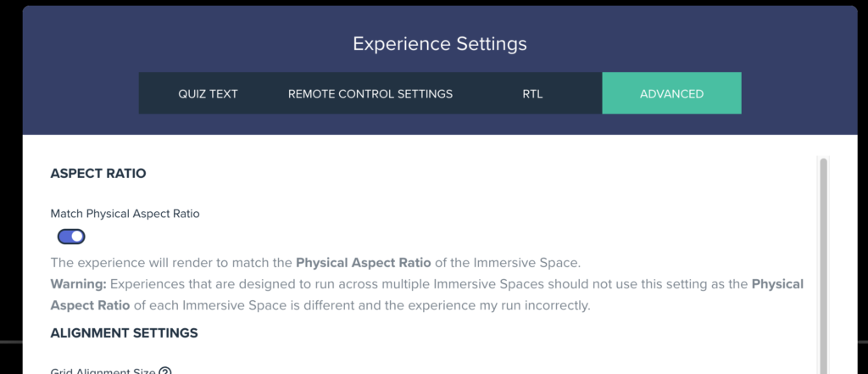Click the bold Warning: word
The height and width of the screenshot is (374, 868).
point(79,284)
